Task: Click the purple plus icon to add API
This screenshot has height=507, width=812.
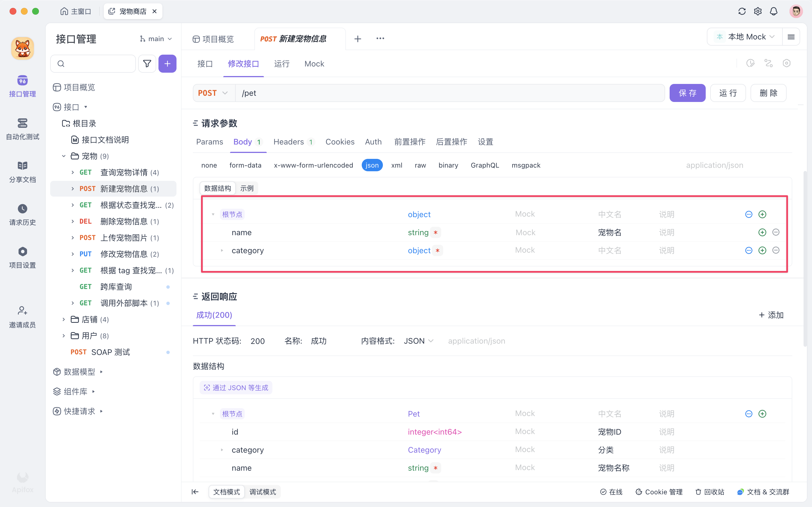Action: point(167,63)
